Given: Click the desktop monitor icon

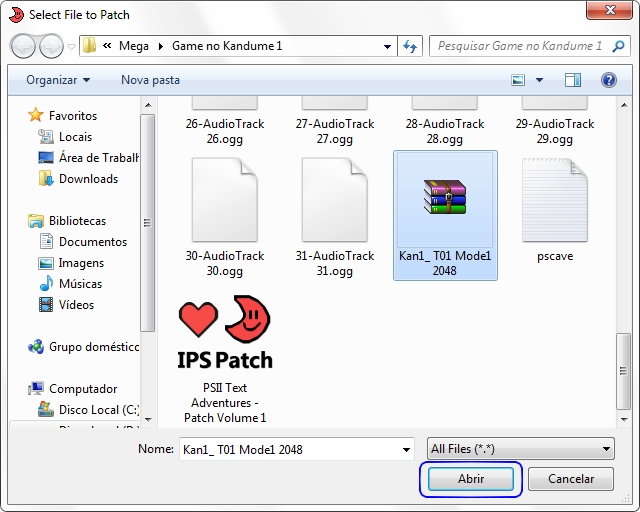Looking at the screenshot, I should click(x=46, y=158).
